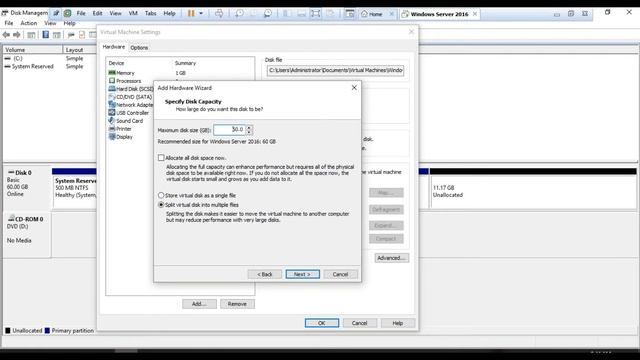This screenshot has width=640, height=360.
Task: Click the CD-ROM 0 drive icon
Action: click(x=11, y=218)
